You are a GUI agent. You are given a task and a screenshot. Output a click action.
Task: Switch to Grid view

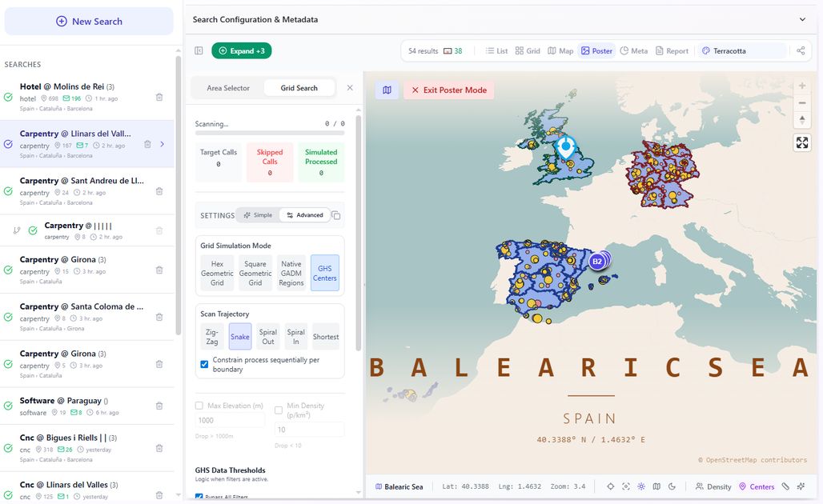tap(528, 51)
